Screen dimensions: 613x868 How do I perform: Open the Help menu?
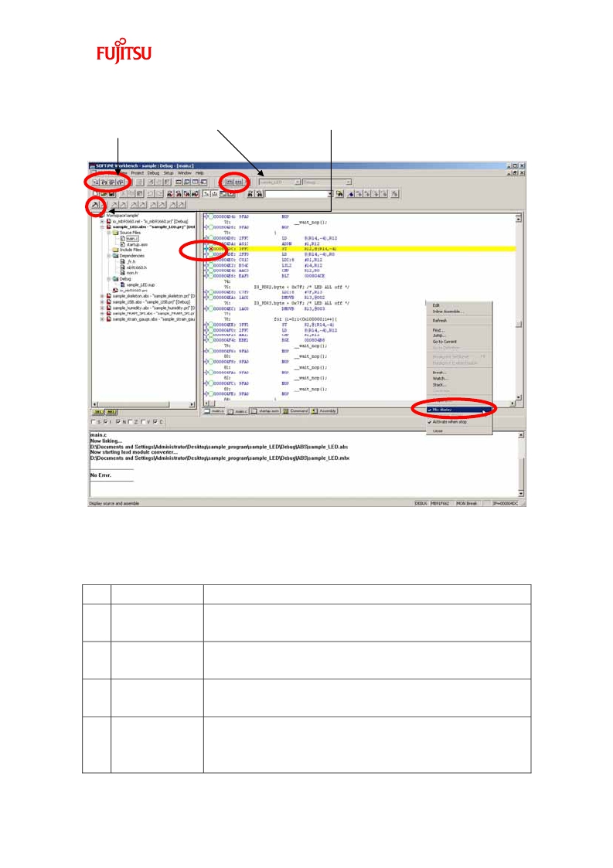(199, 172)
